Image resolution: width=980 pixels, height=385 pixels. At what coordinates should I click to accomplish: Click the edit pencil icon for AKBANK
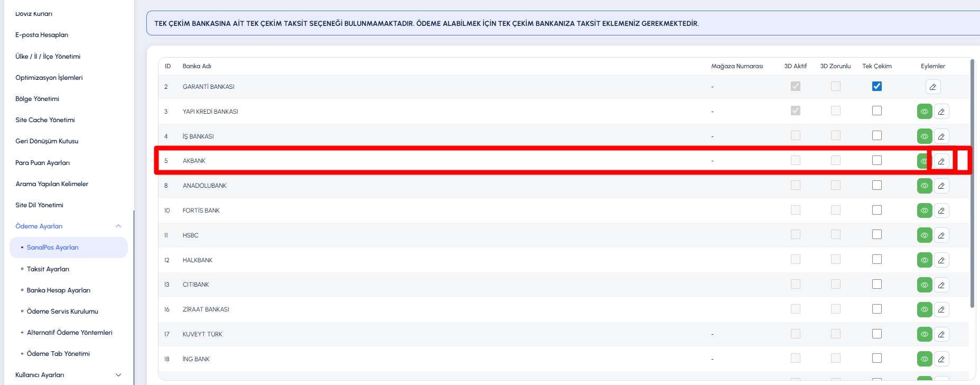[941, 161]
